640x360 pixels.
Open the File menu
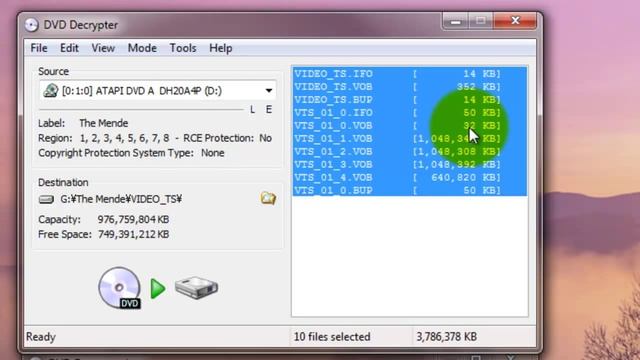pos(39,48)
